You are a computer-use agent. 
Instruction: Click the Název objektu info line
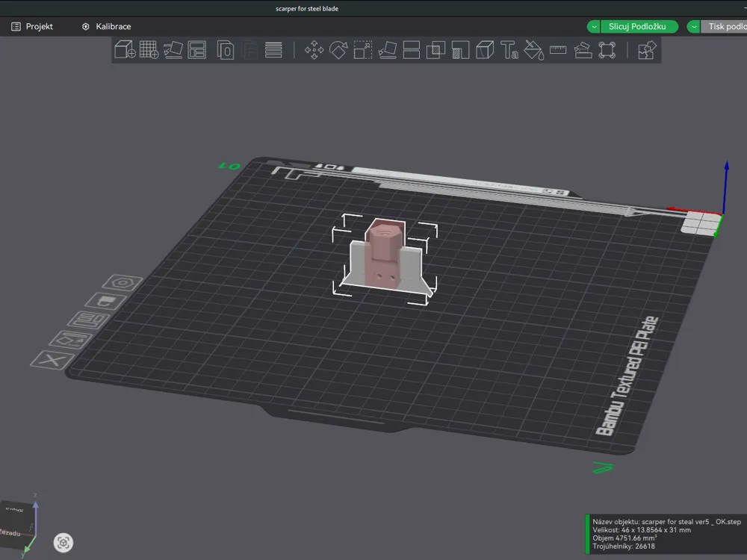click(x=666, y=522)
